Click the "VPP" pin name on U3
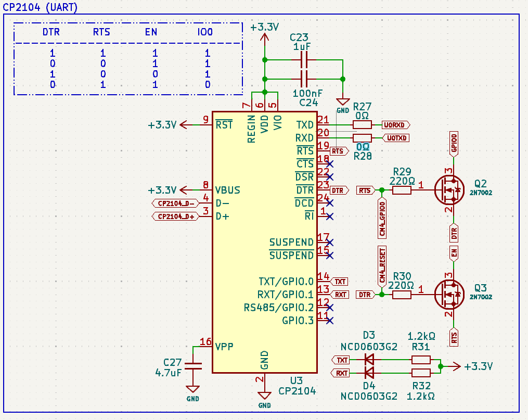 coord(224,346)
